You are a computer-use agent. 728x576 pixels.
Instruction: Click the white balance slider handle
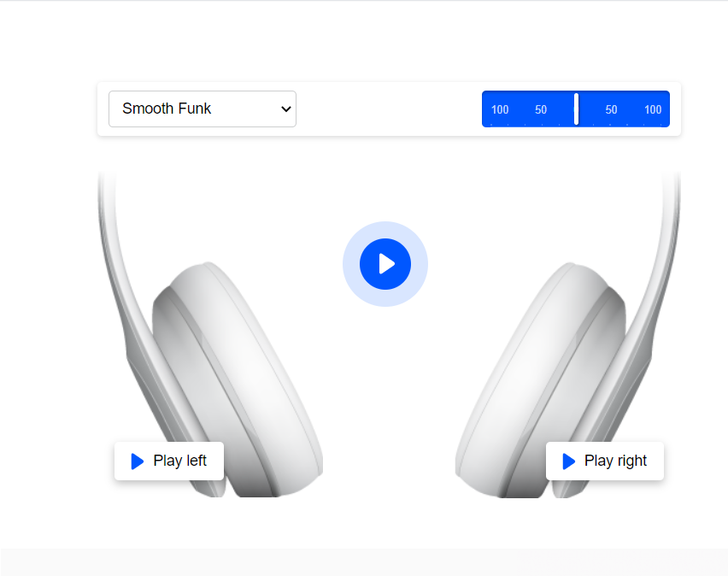[x=576, y=109]
